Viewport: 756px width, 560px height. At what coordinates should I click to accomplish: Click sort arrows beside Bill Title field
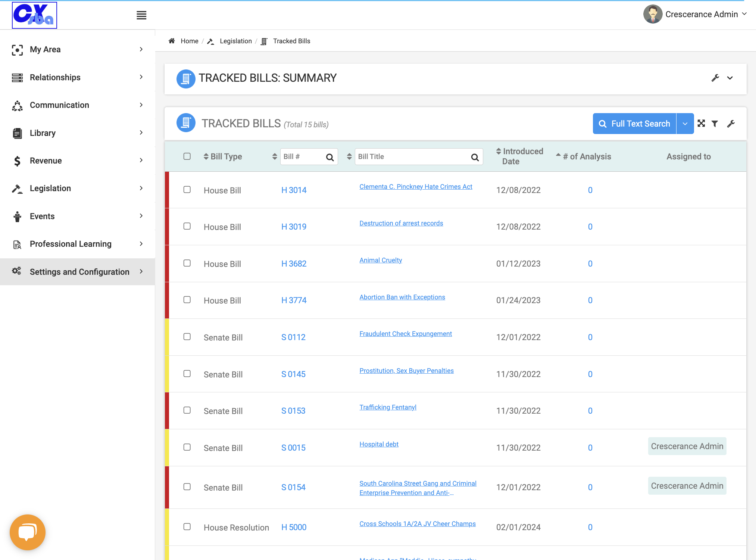349,156
